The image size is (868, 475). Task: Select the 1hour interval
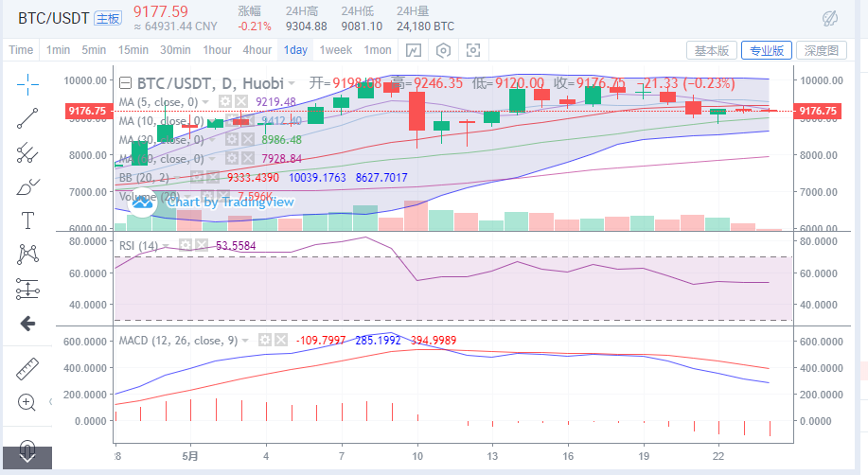pos(217,50)
